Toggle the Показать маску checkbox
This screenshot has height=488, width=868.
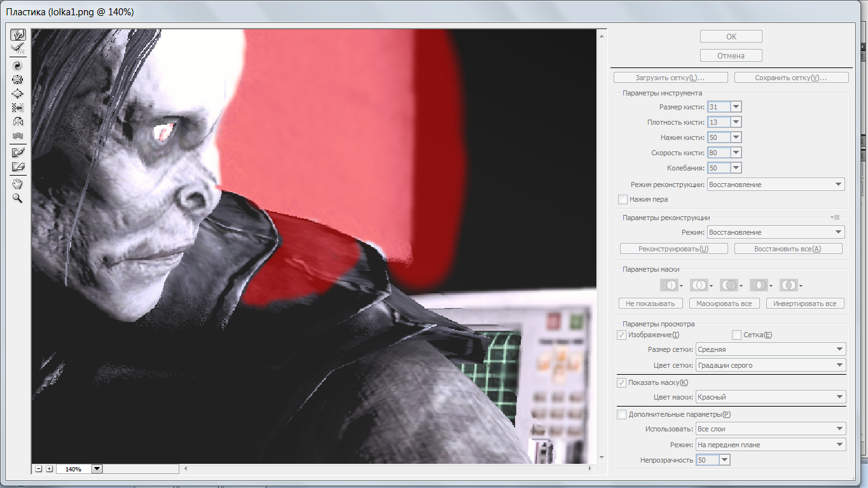point(621,382)
